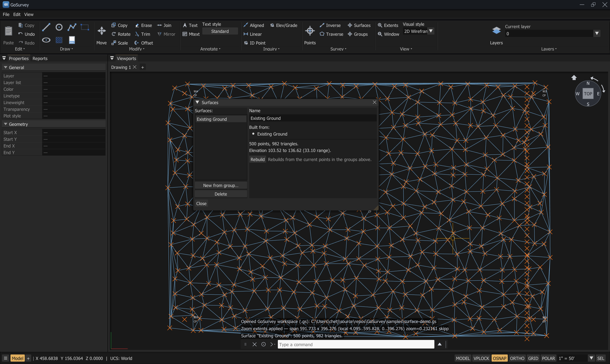Screen dimensions: 610x364
Task: Open the View menu
Action: 29,15
